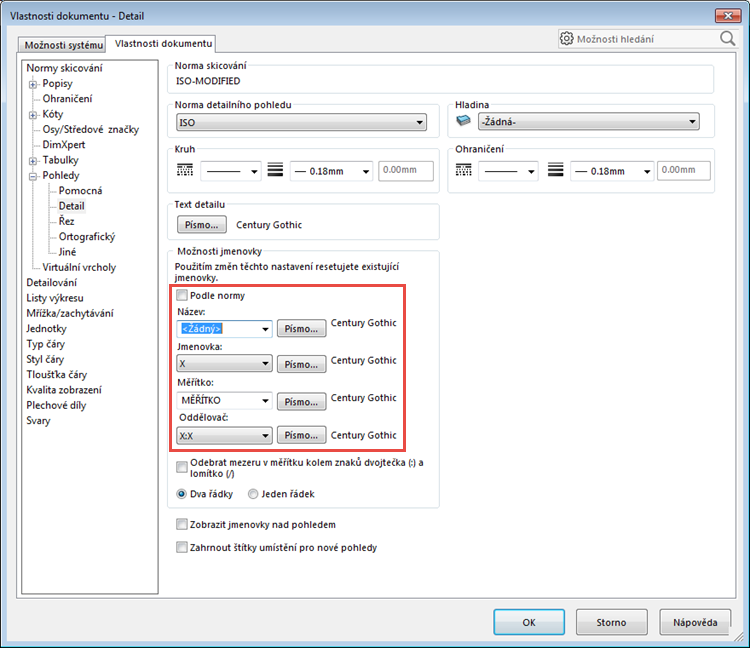Confirm with the OK button
The height and width of the screenshot is (648, 750).
click(x=529, y=622)
